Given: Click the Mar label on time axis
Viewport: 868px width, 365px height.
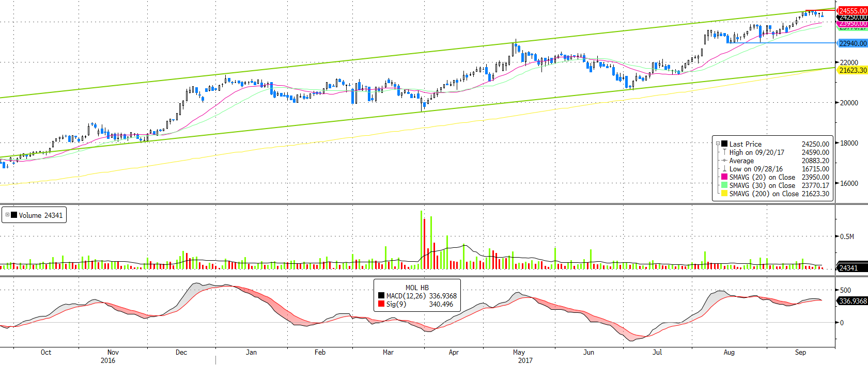Looking at the screenshot, I should pyautogui.click(x=388, y=352).
